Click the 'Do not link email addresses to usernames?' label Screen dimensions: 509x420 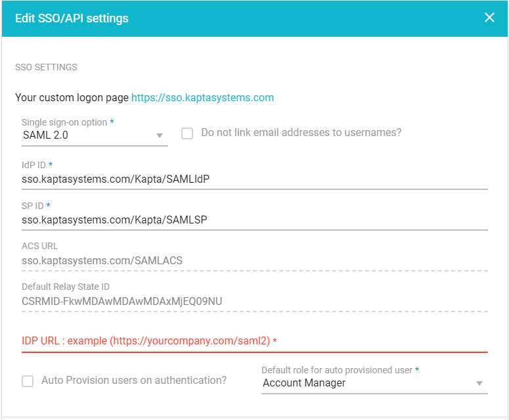[x=301, y=133]
